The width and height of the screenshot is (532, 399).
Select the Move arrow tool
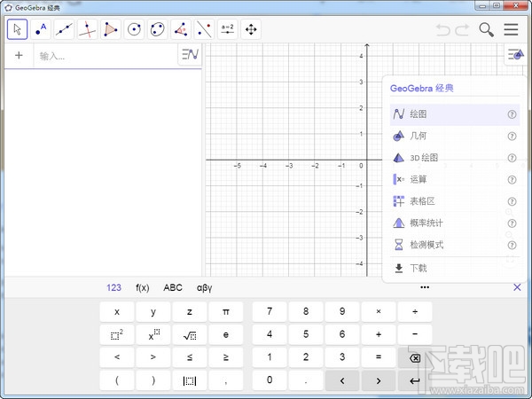click(18, 29)
